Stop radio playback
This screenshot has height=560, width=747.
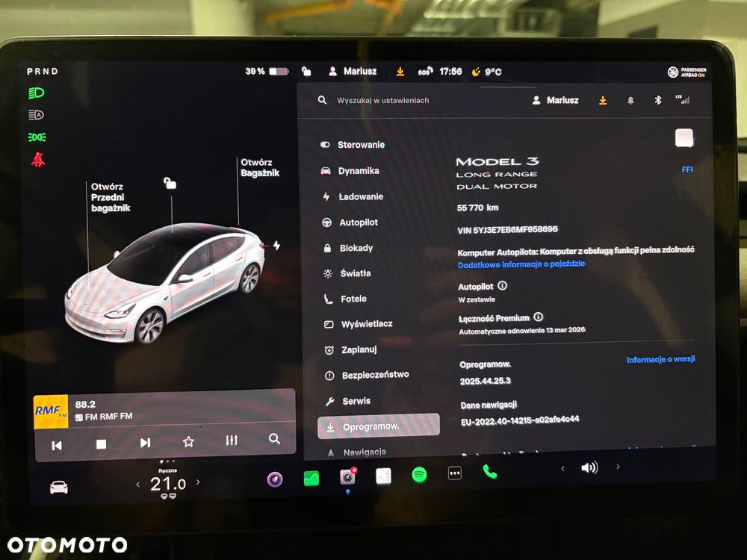click(x=101, y=444)
